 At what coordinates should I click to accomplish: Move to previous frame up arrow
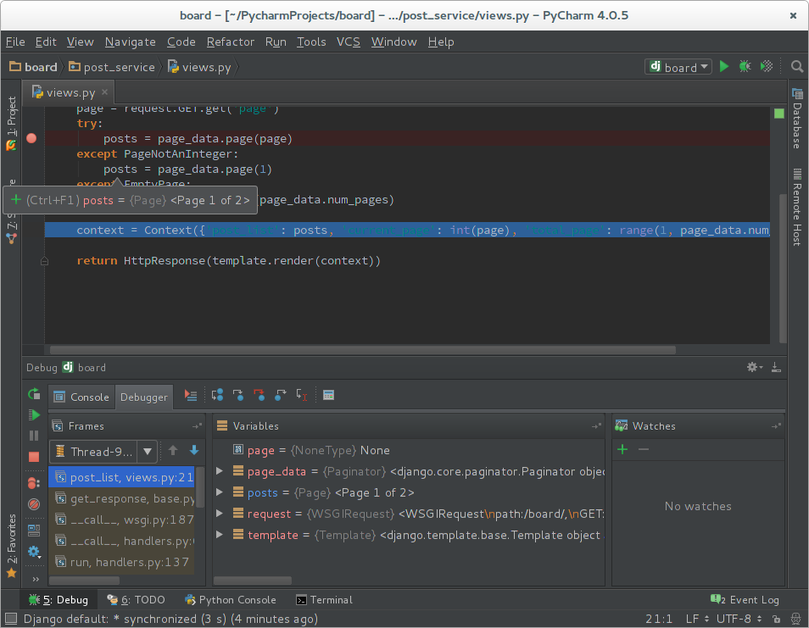pyautogui.click(x=173, y=450)
